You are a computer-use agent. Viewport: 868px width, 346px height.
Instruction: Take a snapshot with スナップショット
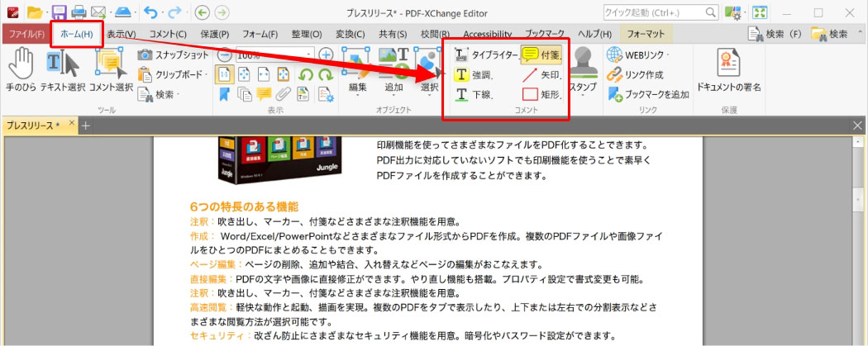tap(174, 55)
